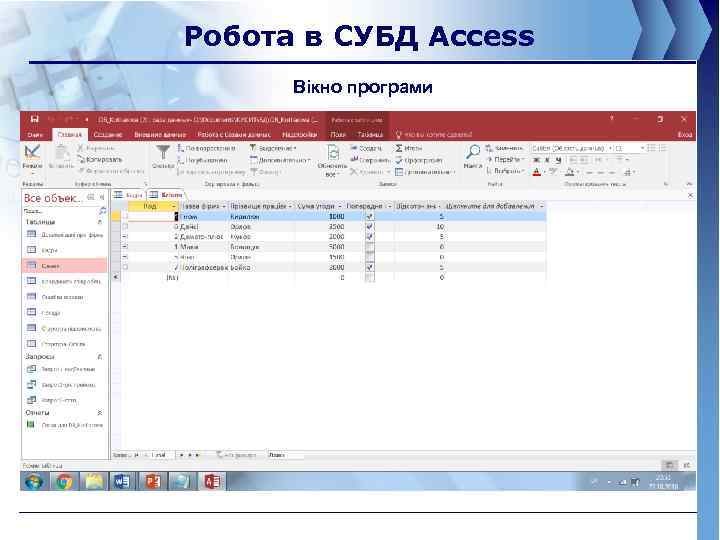Open Сума угоди column filter arrow
Image resolution: width=720 pixels, height=540 pixels.
(340, 206)
